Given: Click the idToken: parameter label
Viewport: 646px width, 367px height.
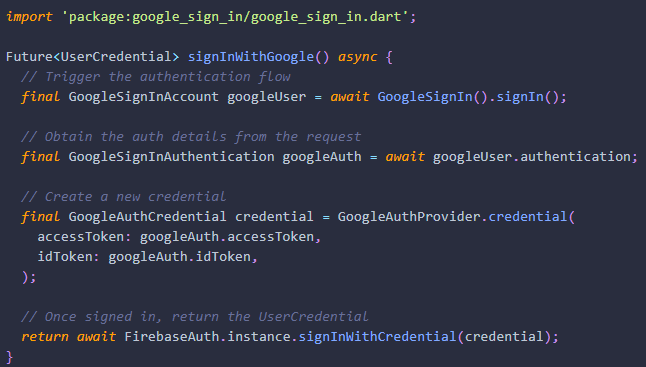Looking at the screenshot, I should coord(68,257).
